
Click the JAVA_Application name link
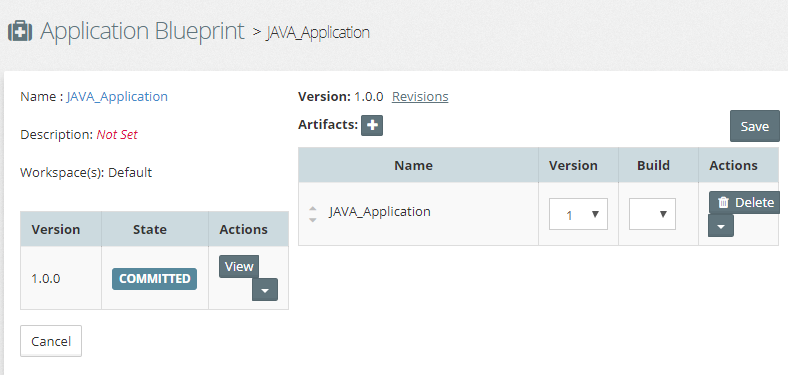tap(117, 96)
